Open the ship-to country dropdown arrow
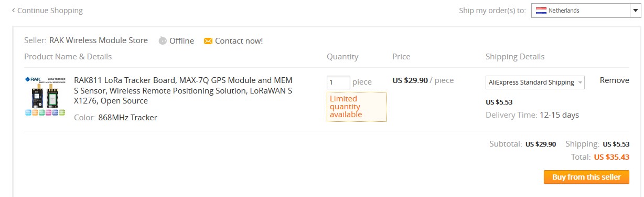 point(634,11)
